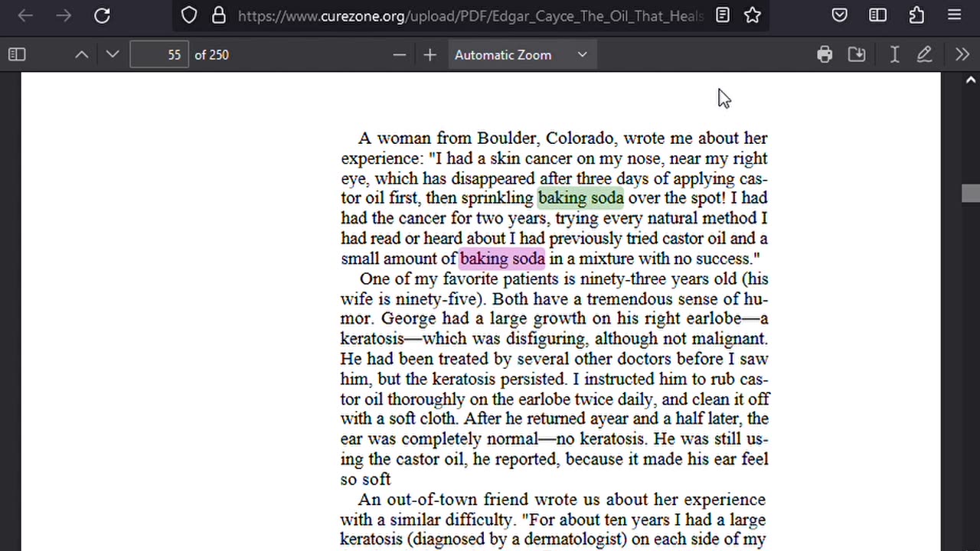
Task: Go to next PDF page
Action: point(113,54)
